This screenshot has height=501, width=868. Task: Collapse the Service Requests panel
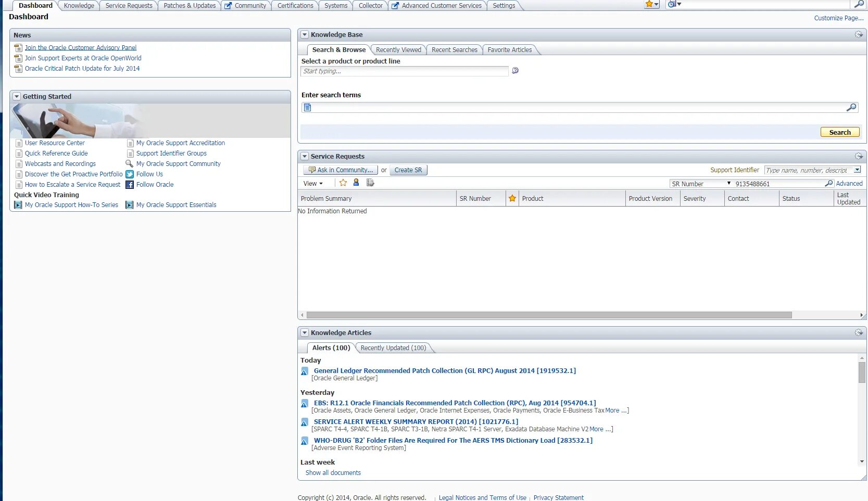[305, 157]
